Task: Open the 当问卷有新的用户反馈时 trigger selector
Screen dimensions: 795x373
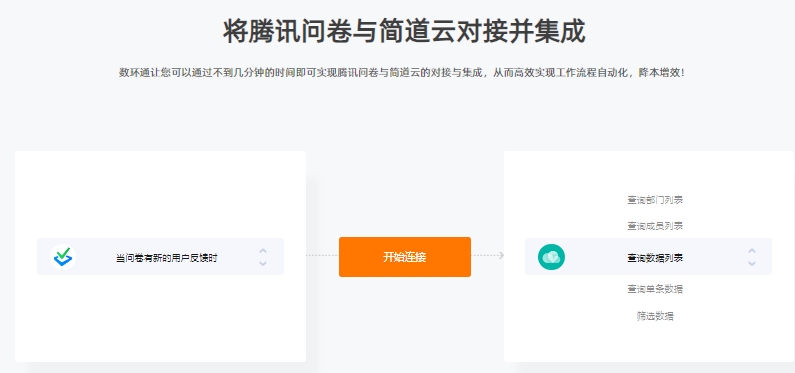Action: [160, 257]
